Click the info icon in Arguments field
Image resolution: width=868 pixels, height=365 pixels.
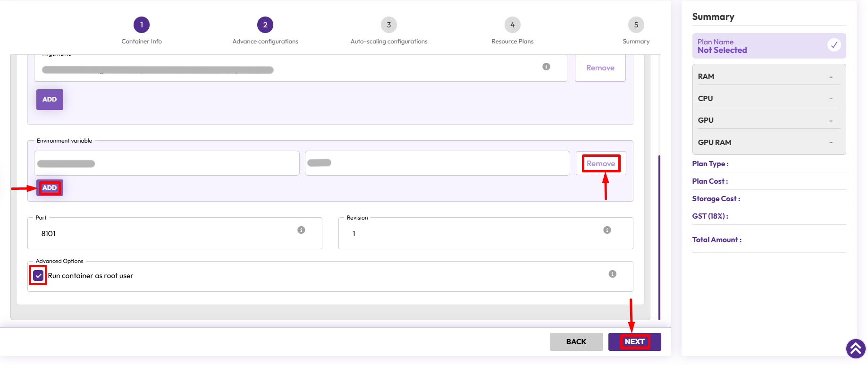[x=546, y=67]
